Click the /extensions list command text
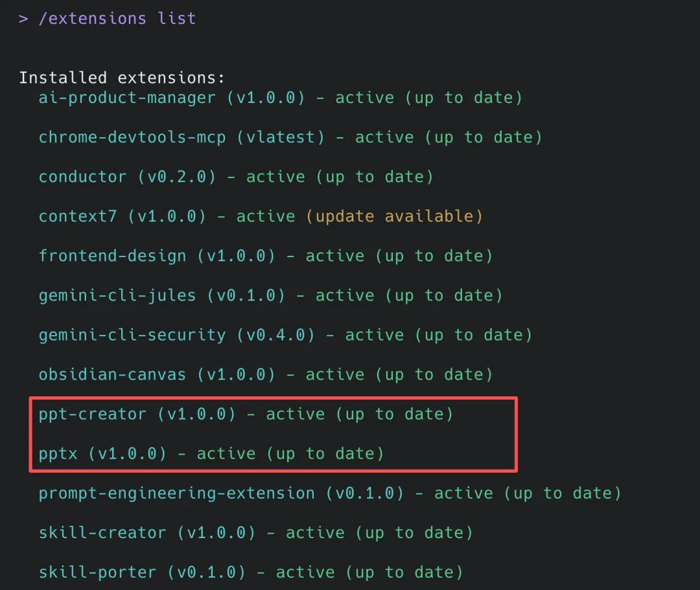700x590 pixels. click(x=117, y=19)
